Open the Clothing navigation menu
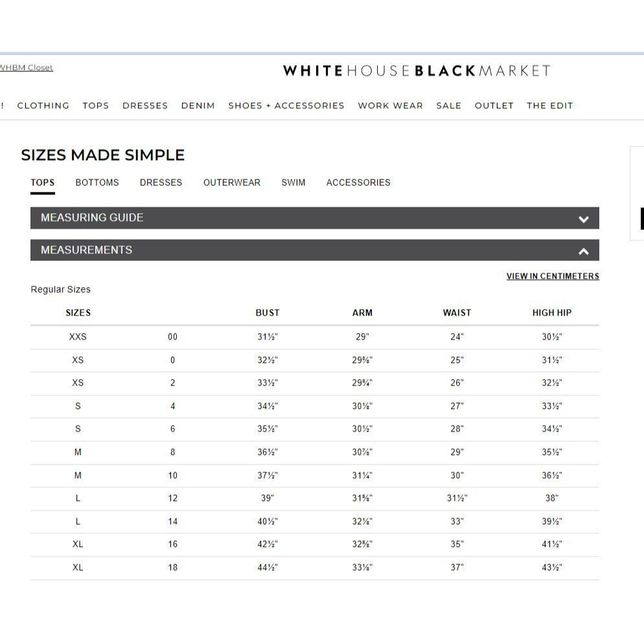 [43, 106]
